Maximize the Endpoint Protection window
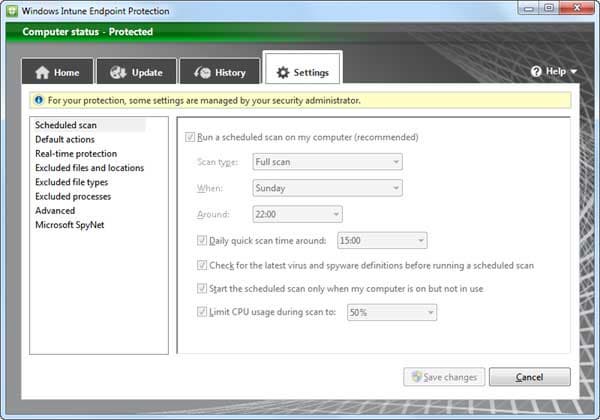 click(x=549, y=8)
